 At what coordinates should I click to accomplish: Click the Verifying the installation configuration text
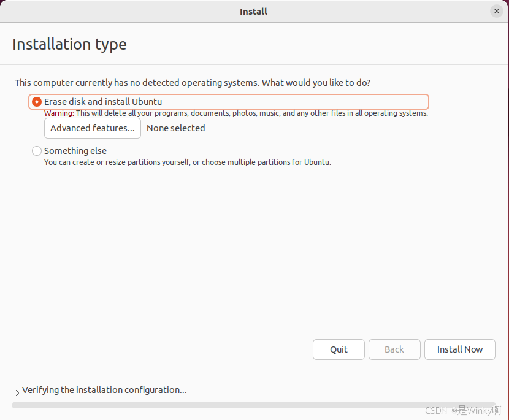coord(104,390)
